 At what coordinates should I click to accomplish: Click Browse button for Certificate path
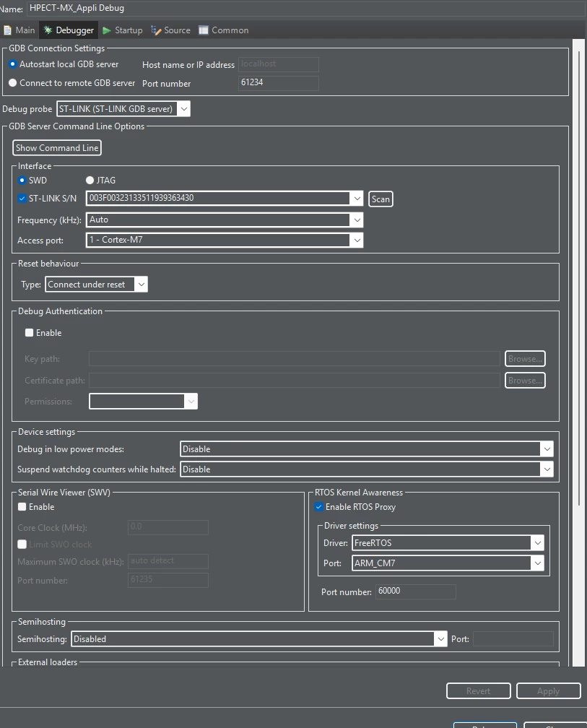(525, 380)
